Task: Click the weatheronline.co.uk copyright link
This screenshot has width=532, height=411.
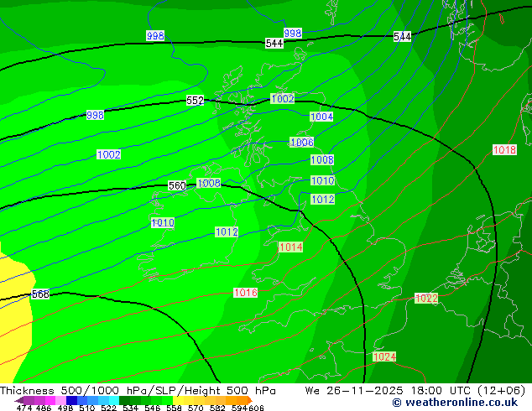Action: pos(455,403)
